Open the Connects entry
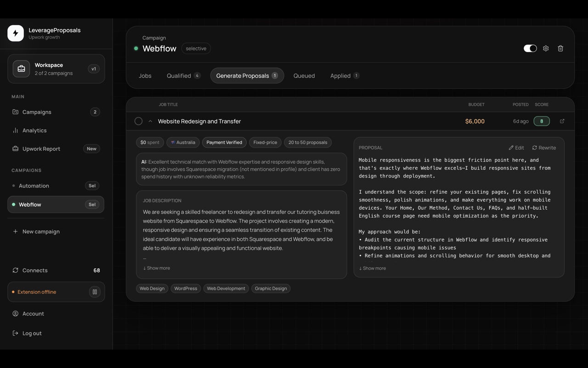 pos(56,270)
